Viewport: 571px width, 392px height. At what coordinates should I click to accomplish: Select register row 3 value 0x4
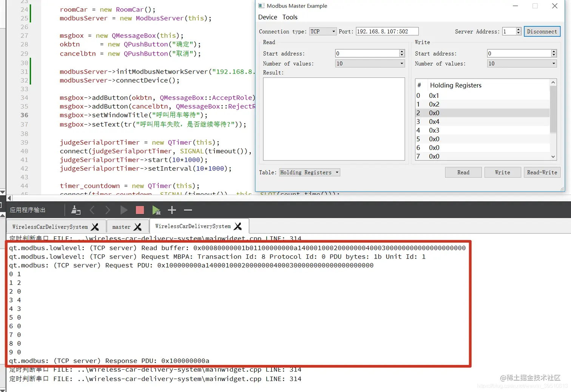point(482,122)
